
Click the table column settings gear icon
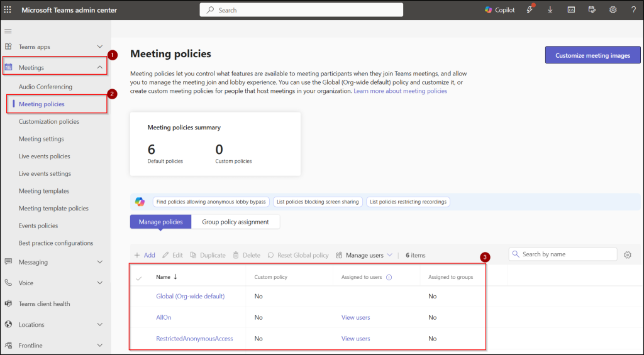pyautogui.click(x=628, y=255)
